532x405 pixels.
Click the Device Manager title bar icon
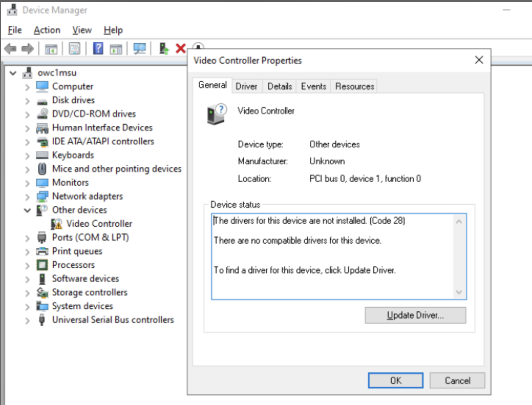point(12,10)
